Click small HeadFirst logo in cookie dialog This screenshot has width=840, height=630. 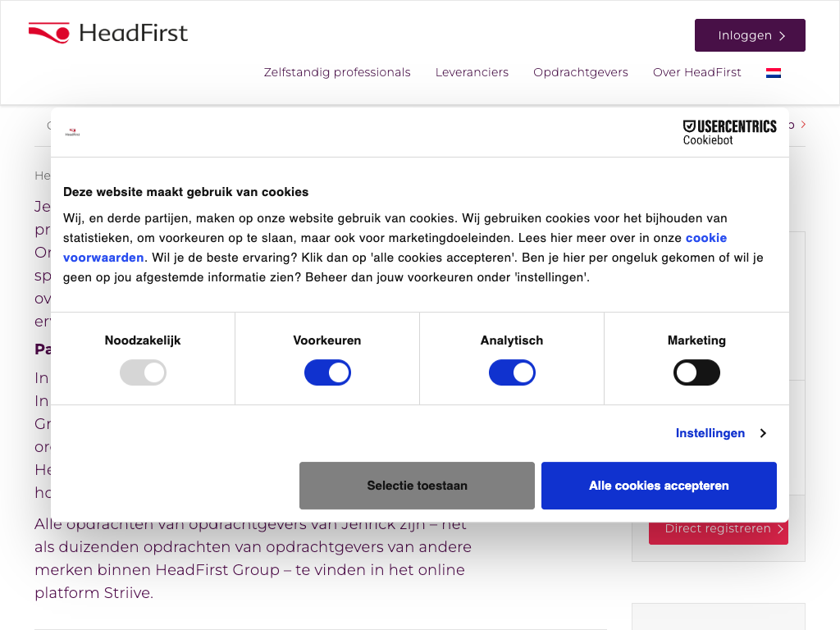pos(73,132)
